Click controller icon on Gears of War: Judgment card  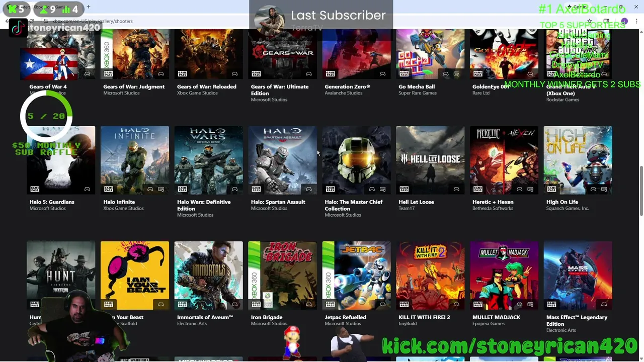pyautogui.click(x=161, y=74)
